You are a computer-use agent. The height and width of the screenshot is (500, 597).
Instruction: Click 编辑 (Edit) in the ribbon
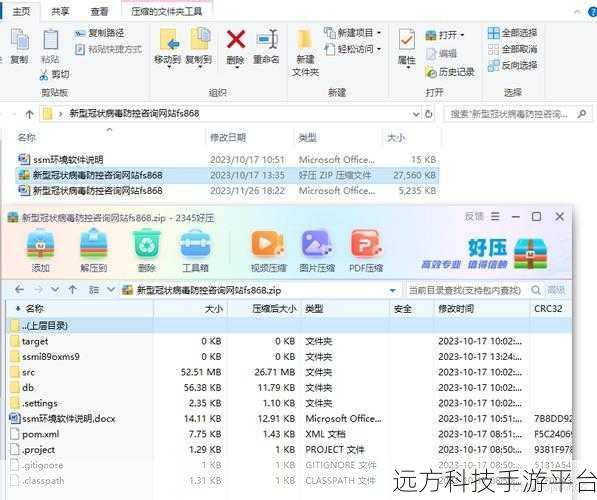441,54
